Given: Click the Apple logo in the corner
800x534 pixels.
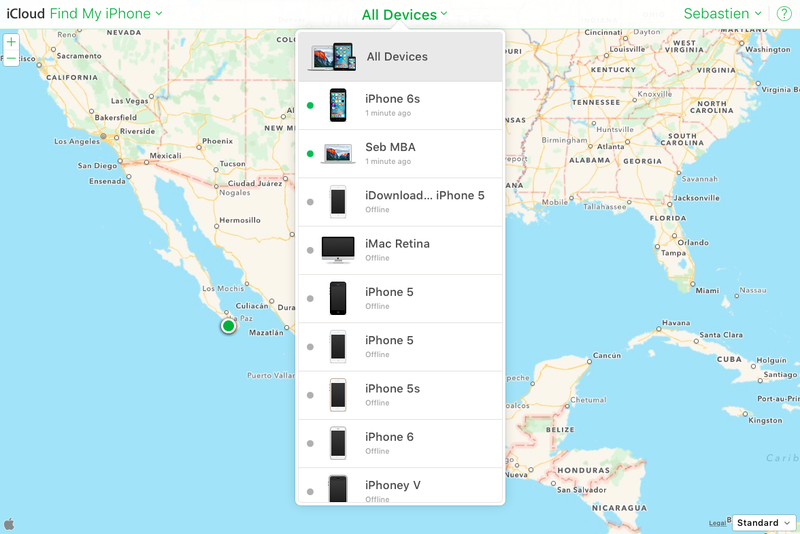Looking at the screenshot, I should tap(9, 524).
